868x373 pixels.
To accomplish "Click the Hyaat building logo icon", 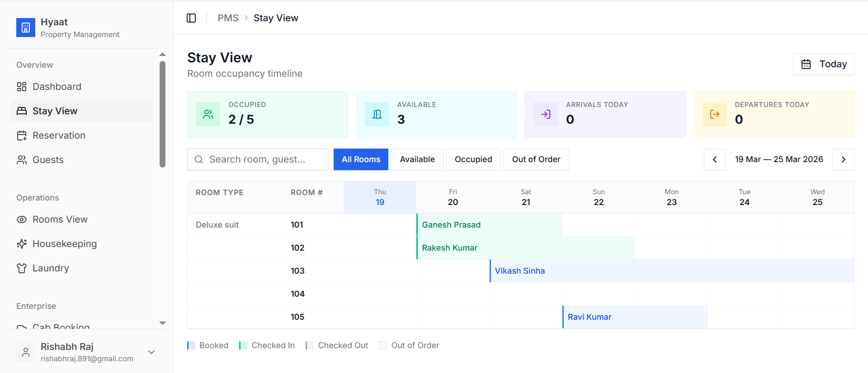I will pyautogui.click(x=26, y=28).
